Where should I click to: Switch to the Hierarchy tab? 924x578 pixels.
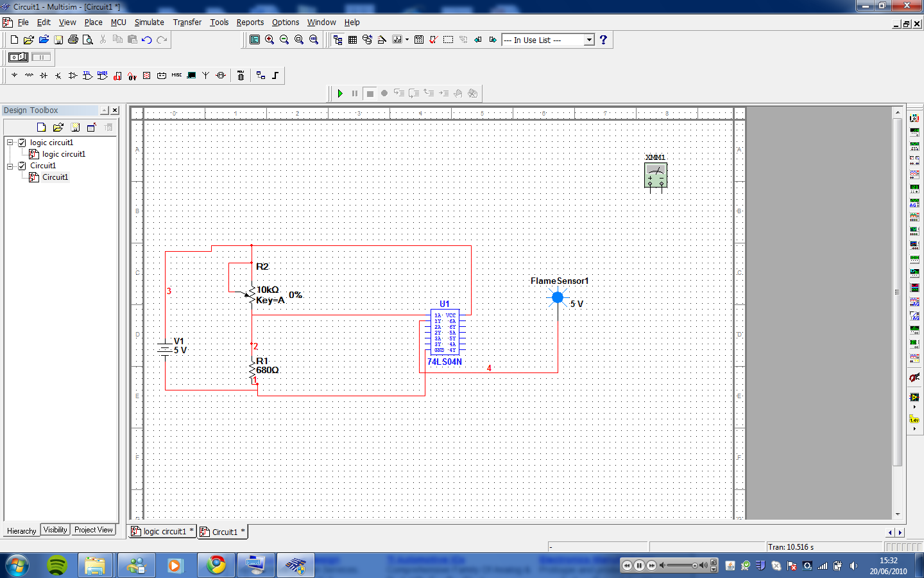pyautogui.click(x=21, y=531)
